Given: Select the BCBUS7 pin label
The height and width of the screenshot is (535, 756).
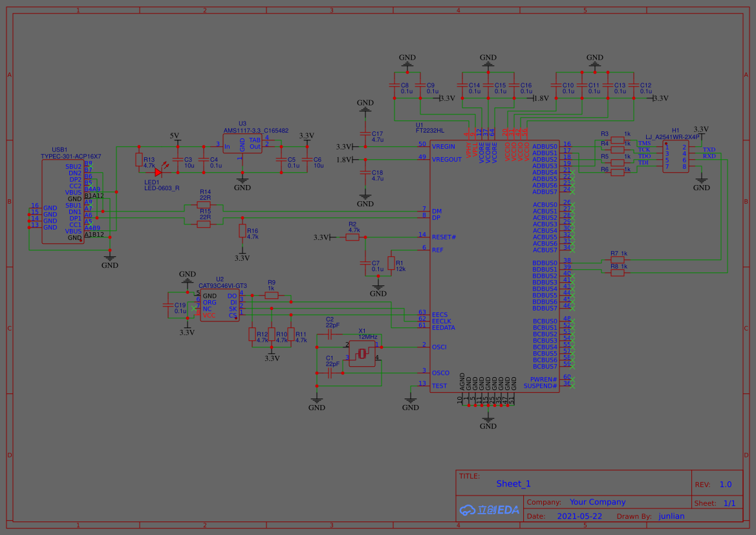Looking at the screenshot, I should [x=545, y=367].
